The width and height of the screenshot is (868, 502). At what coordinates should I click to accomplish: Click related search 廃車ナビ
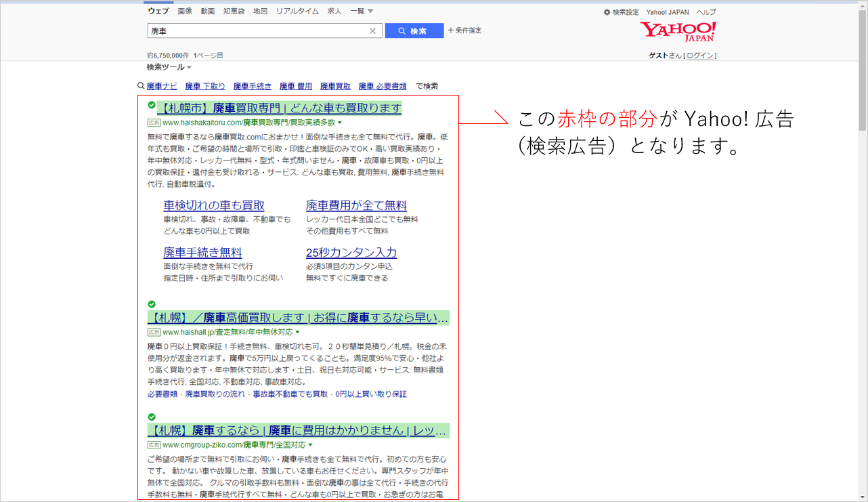click(x=162, y=86)
